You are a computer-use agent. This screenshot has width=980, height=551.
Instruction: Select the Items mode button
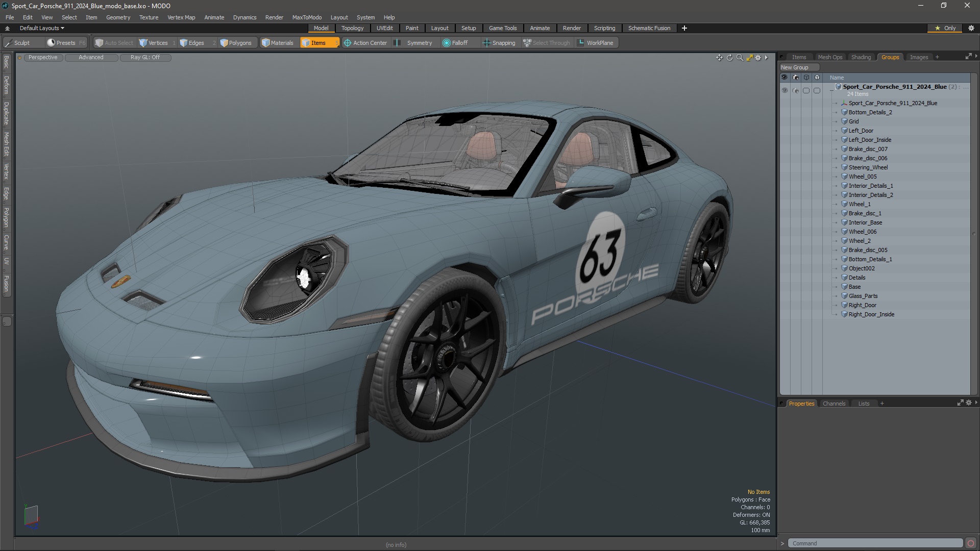(319, 43)
